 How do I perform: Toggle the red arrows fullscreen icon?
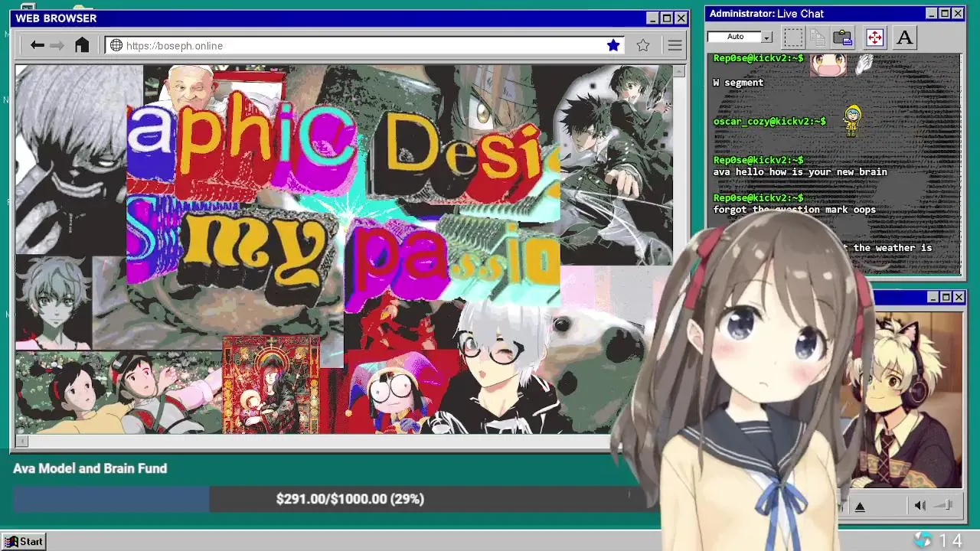(874, 37)
